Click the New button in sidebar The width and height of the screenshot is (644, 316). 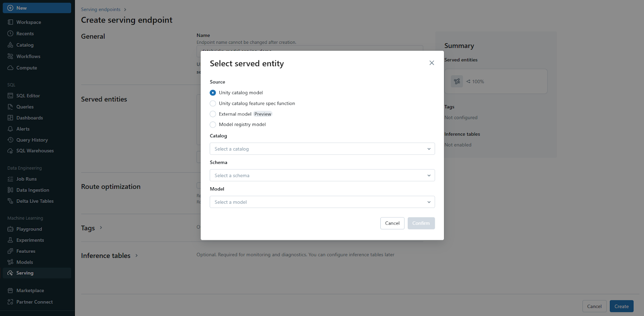[x=37, y=8]
